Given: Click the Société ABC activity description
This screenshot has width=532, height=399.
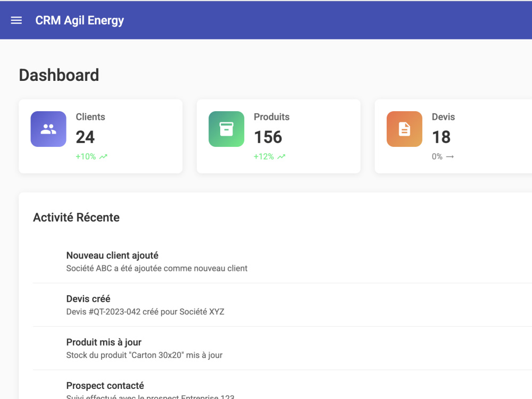Looking at the screenshot, I should (x=157, y=268).
